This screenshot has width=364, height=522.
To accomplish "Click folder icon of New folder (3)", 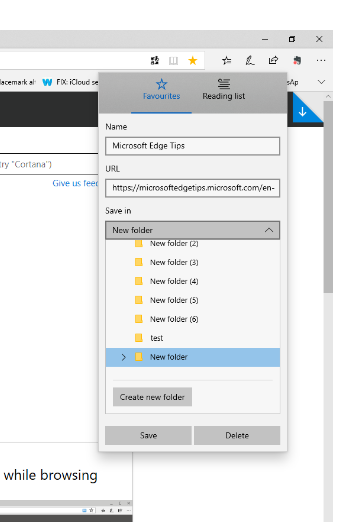I will click(x=139, y=262).
